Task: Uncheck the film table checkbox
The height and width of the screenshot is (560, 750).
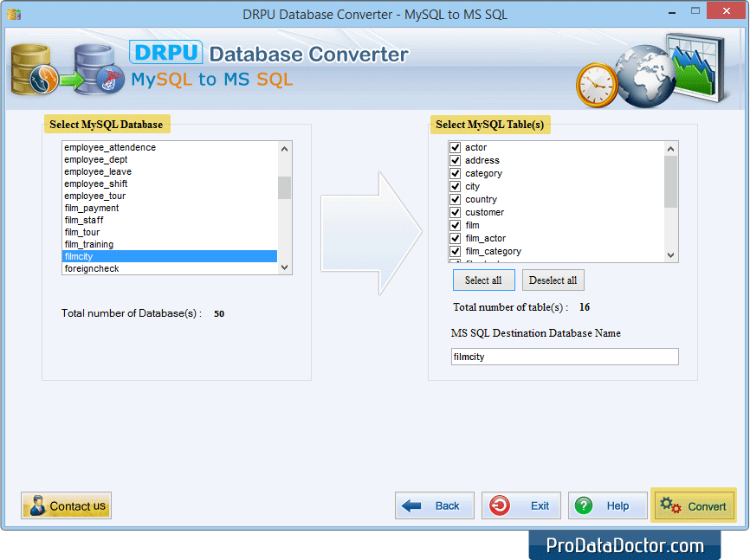Action: click(455, 225)
